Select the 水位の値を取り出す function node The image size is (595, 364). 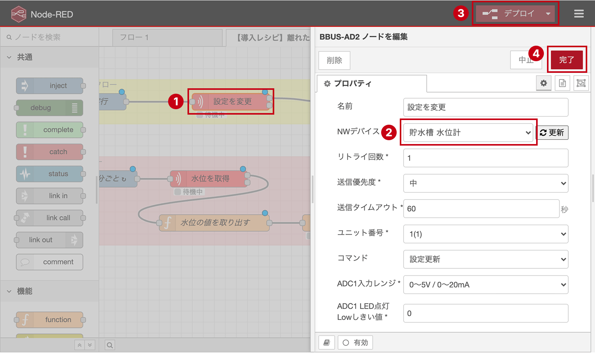click(x=214, y=223)
